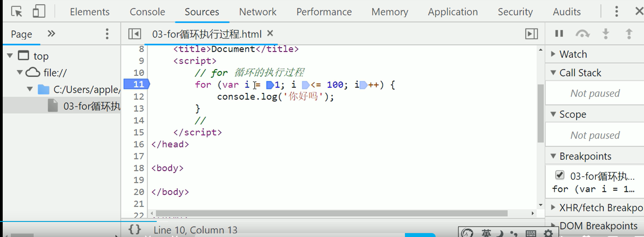Pause script execution
The width and height of the screenshot is (644, 237).
559,33
